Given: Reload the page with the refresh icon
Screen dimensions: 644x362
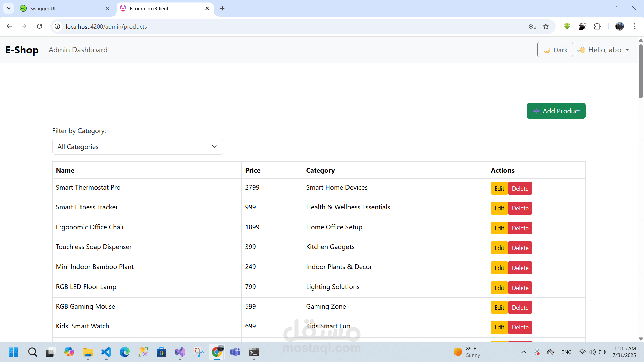Looking at the screenshot, I should tap(40, 26).
